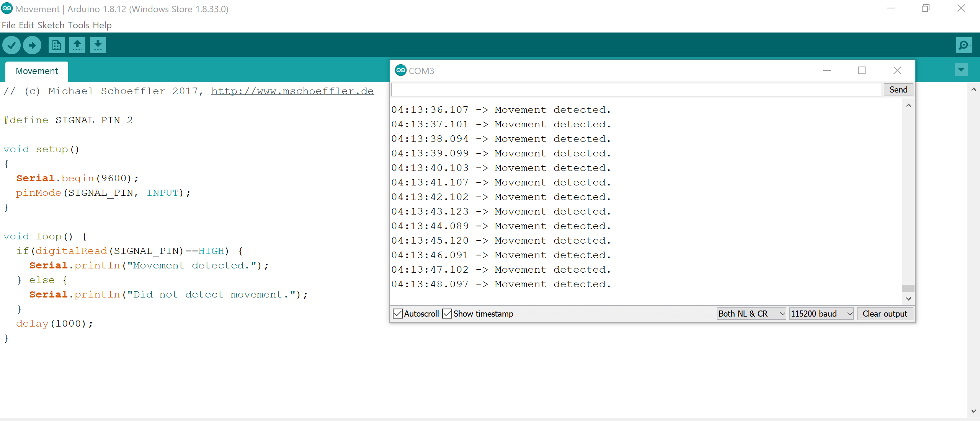Click log line with timestamp 04:13:36.107
980x421 pixels.
501,110
